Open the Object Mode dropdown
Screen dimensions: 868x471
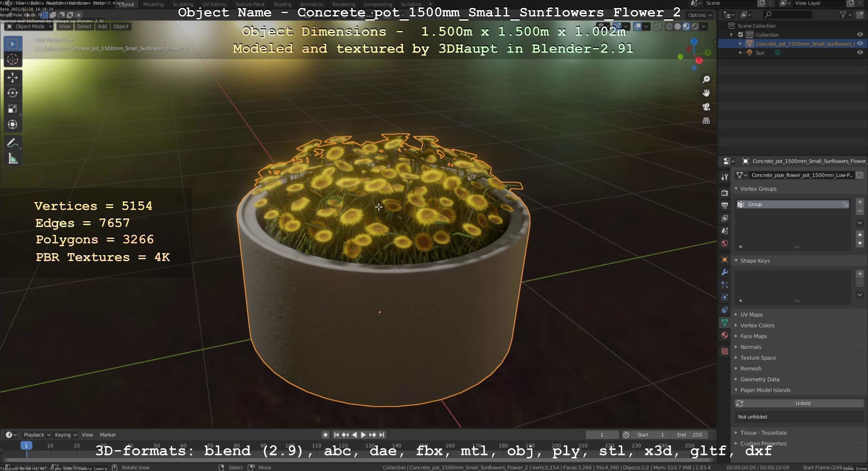pos(29,26)
